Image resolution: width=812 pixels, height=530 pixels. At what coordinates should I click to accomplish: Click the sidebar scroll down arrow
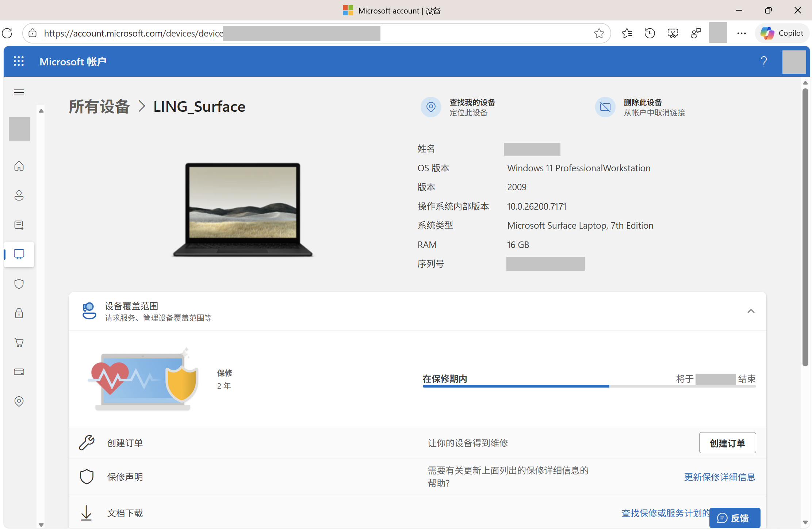click(x=41, y=525)
